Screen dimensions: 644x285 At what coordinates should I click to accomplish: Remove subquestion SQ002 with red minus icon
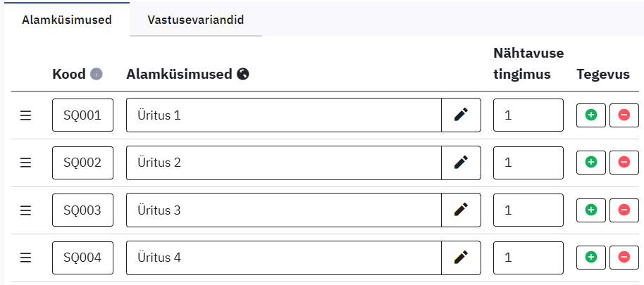624,163
